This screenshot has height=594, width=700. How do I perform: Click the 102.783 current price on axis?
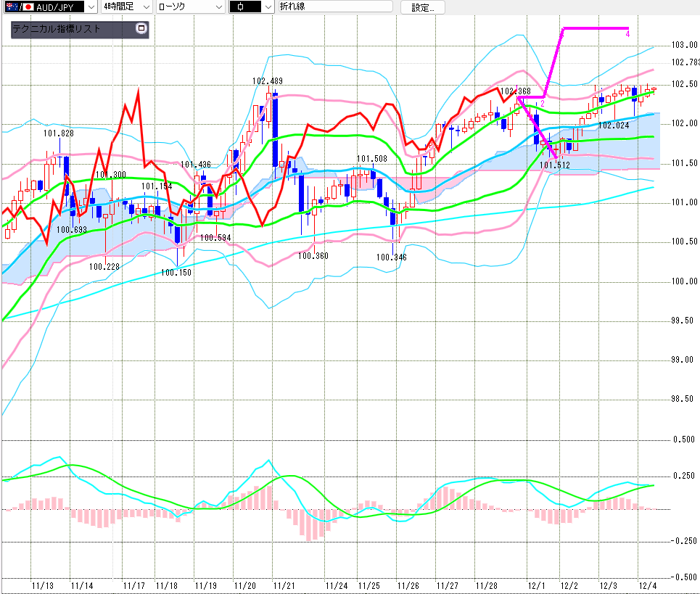(685, 62)
